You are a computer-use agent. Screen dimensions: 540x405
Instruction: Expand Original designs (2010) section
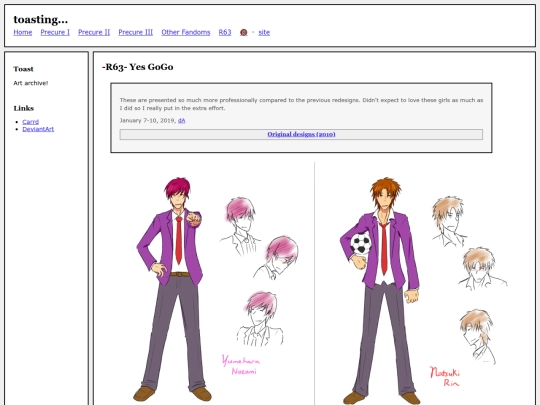click(x=301, y=134)
